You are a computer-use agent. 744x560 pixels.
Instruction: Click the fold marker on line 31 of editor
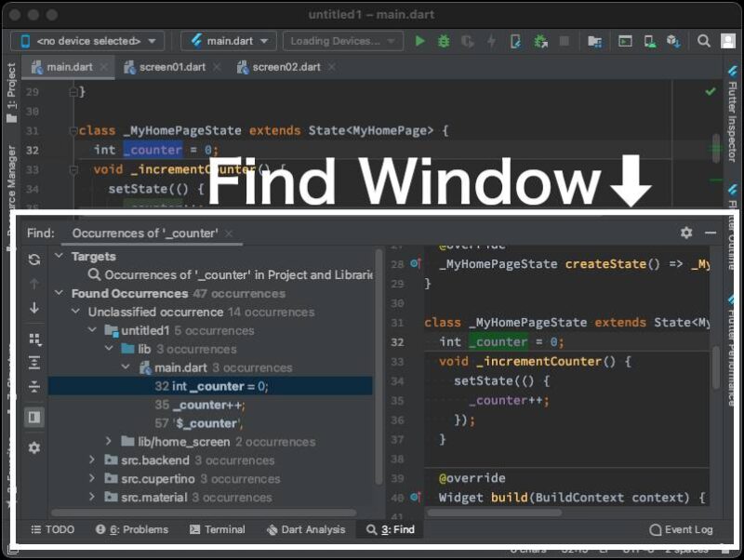(x=73, y=131)
